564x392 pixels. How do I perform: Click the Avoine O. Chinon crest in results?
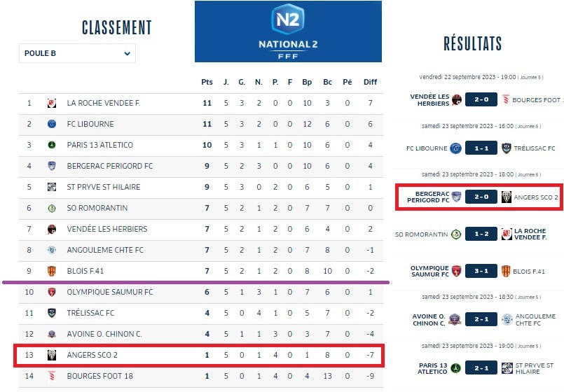455,320
